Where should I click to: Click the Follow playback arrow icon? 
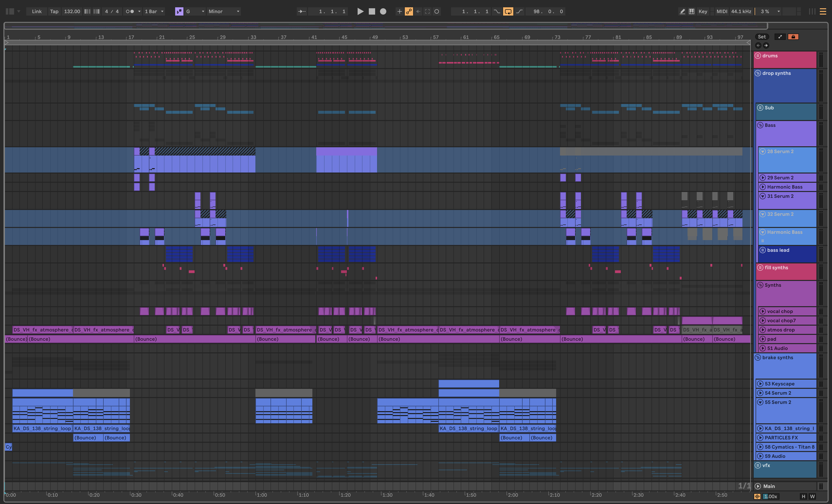point(301,11)
